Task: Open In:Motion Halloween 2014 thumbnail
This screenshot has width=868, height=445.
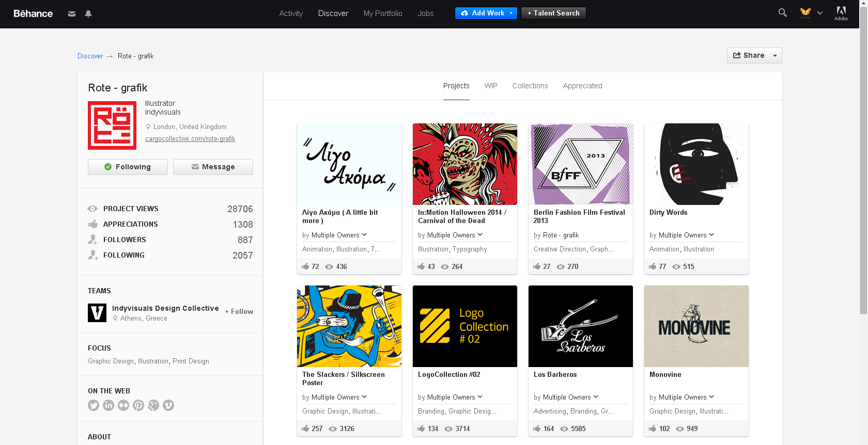Action: coord(465,164)
